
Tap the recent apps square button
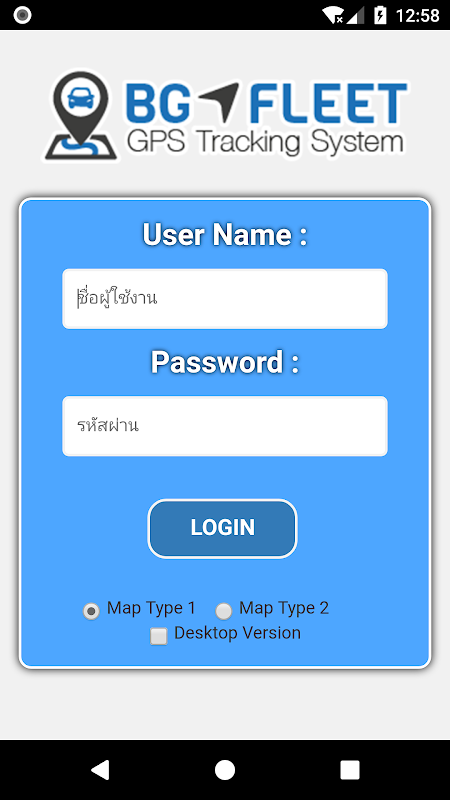[x=350, y=769]
